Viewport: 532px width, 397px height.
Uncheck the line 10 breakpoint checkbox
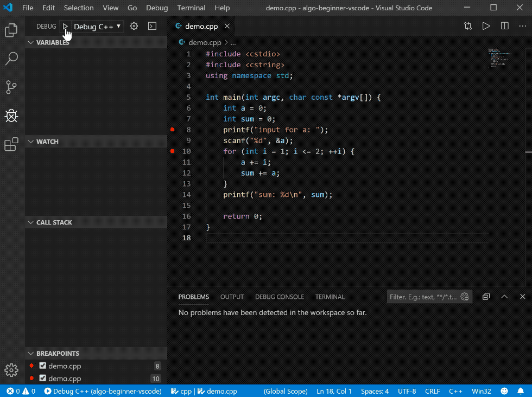pyautogui.click(x=43, y=379)
